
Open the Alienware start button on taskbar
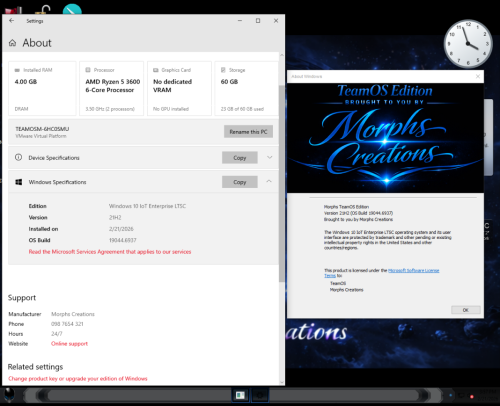(9, 395)
